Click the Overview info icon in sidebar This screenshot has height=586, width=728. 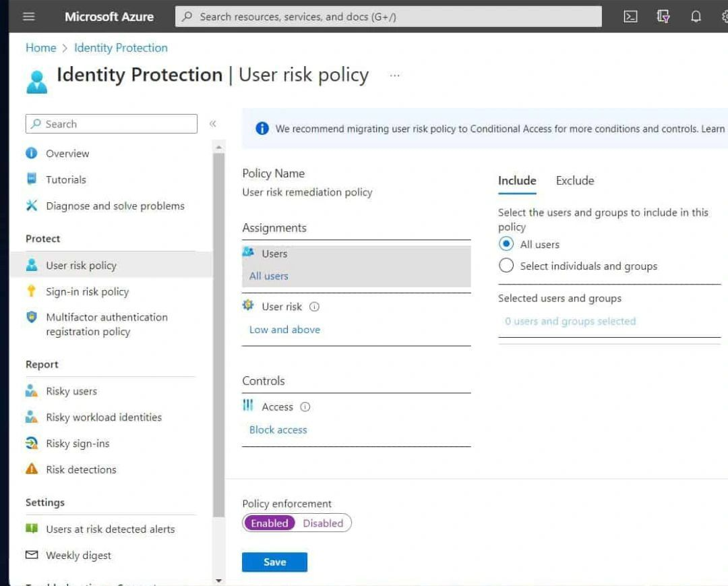coord(31,153)
